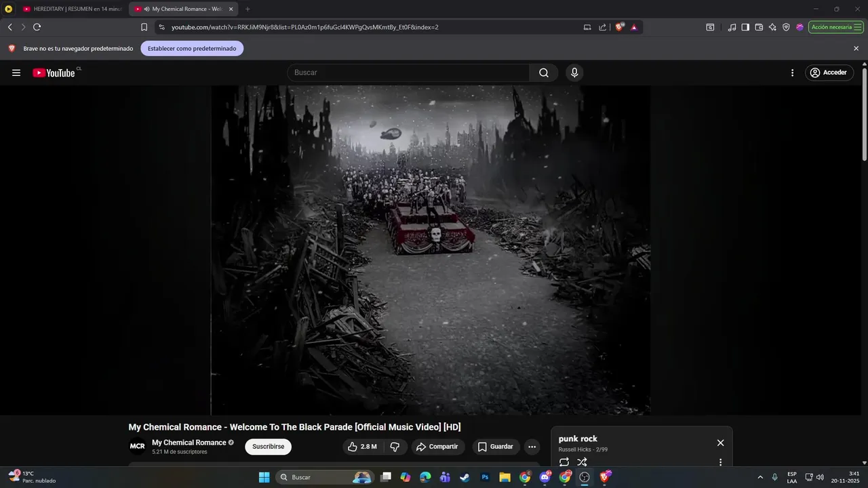Share this page from the address bar

click(x=603, y=27)
